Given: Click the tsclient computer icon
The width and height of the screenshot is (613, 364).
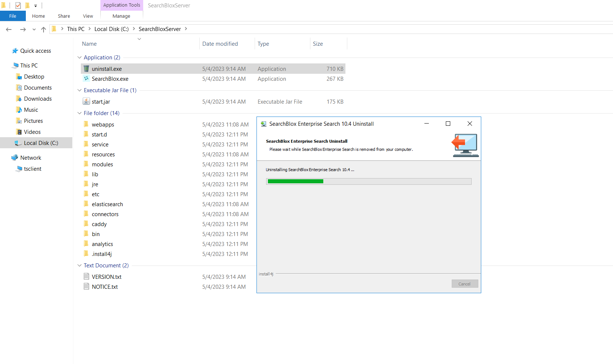Looking at the screenshot, I should click(x=19, y=169).
